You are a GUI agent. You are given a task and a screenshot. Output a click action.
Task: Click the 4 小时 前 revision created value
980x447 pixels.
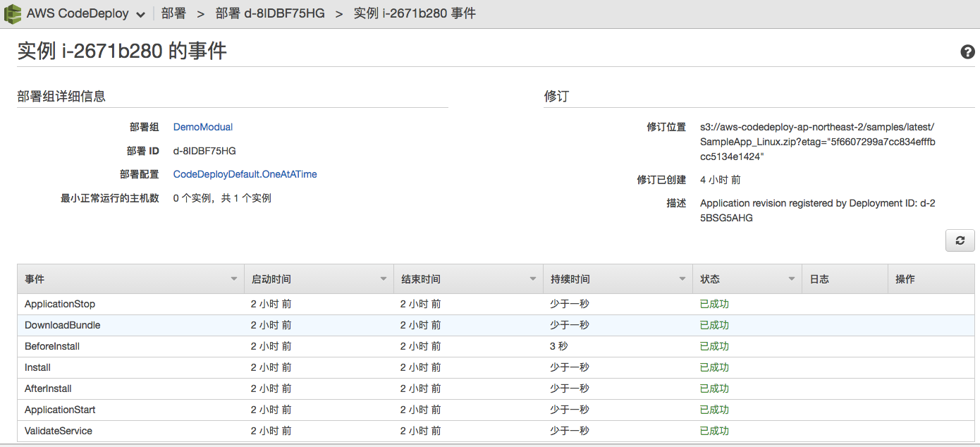coord(720,180)
